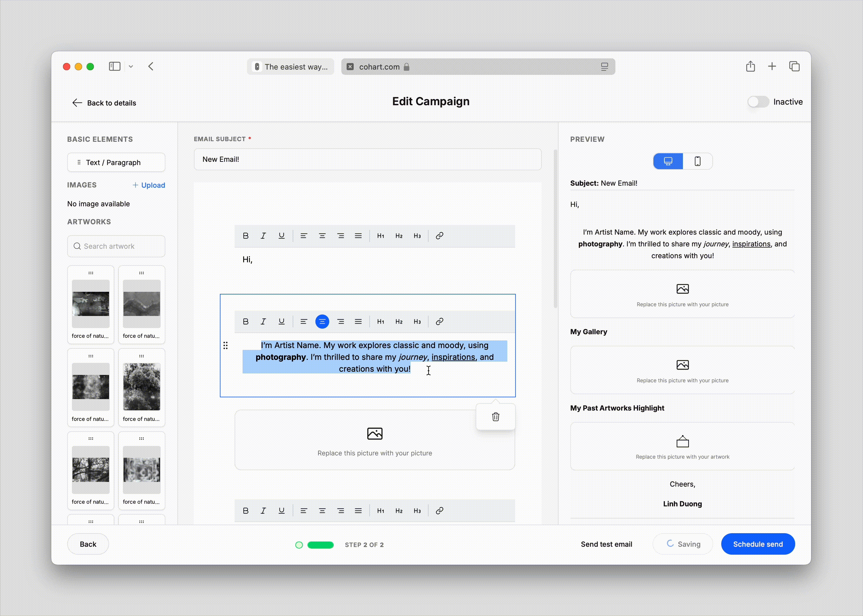863x616 pixels.
Task: Grab the drag handle of the selected paragraph
Action: pyautogui.click(x=225, y=345)
